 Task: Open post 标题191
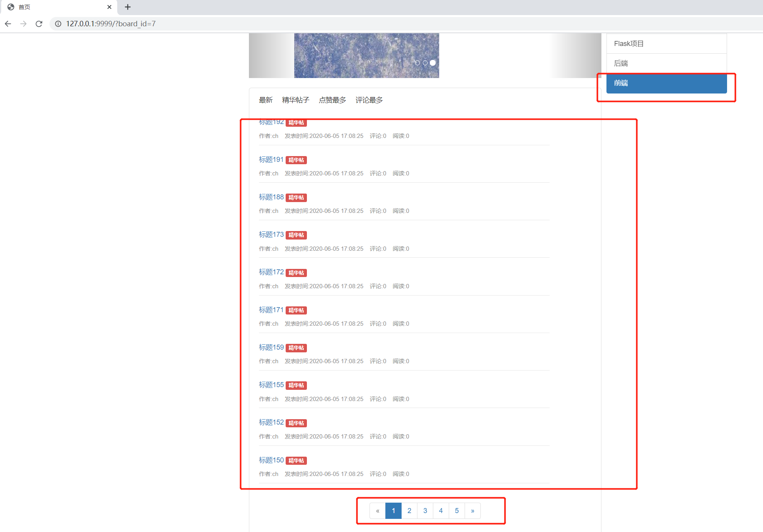click(x=271, y=160)
